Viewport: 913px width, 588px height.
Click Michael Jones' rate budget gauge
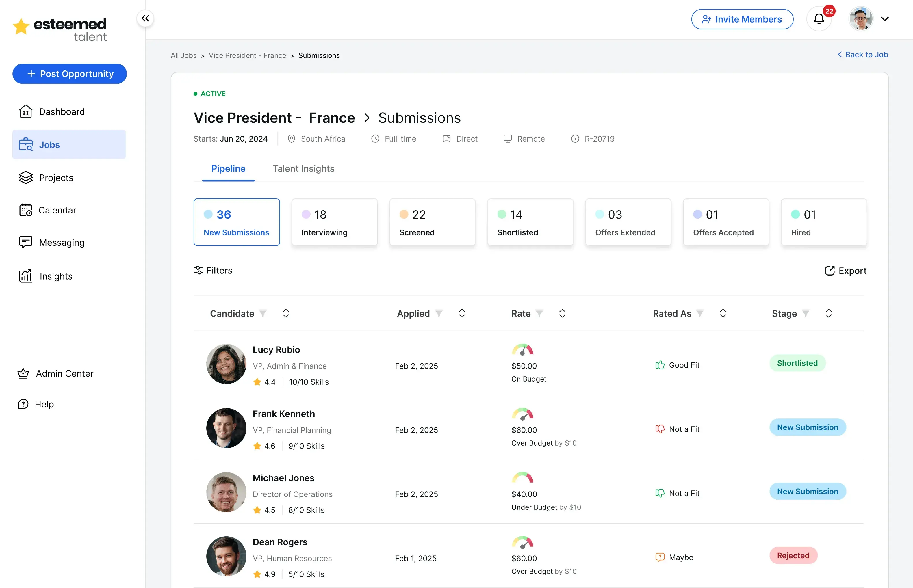(522, 477)
